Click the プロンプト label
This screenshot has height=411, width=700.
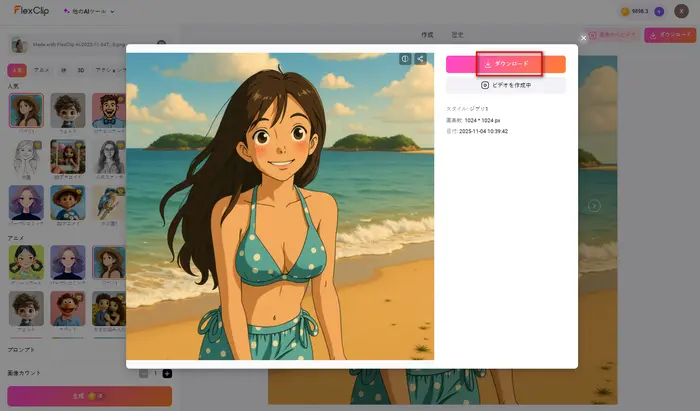point(21,350)
